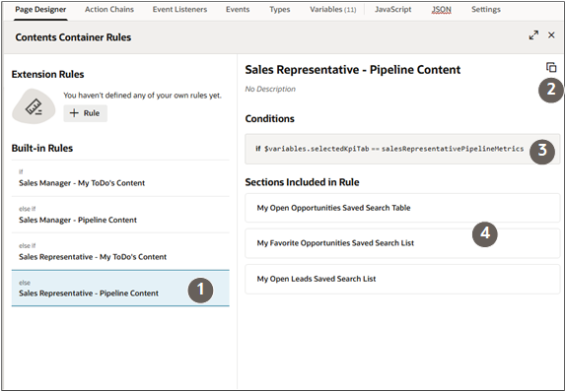Expand the Contents Container Rules panel
Image resolution: width=566 pixels, height=392 pixels.
533,35
